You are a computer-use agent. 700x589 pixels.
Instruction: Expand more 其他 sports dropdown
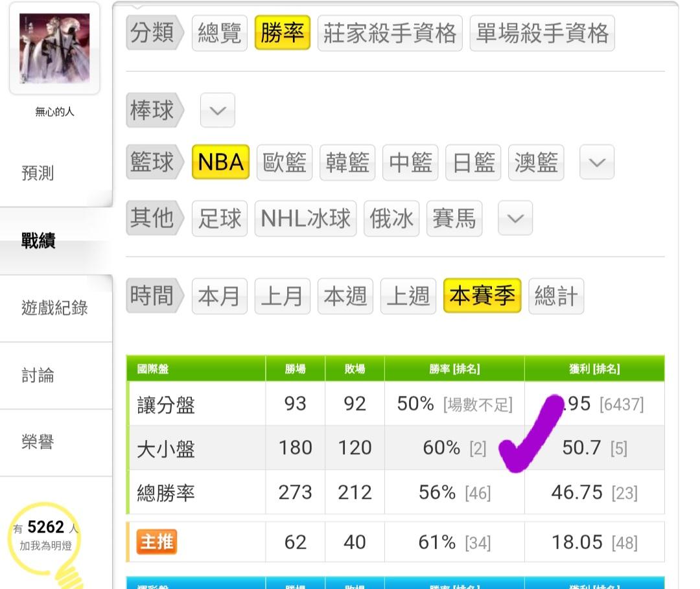click(515, 218)
